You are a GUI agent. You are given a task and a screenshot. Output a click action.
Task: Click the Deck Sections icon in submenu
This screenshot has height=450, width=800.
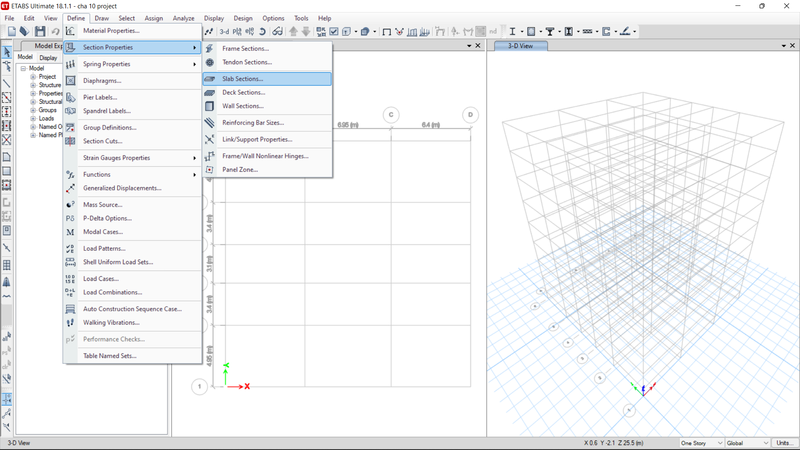[x=210, y=92]
